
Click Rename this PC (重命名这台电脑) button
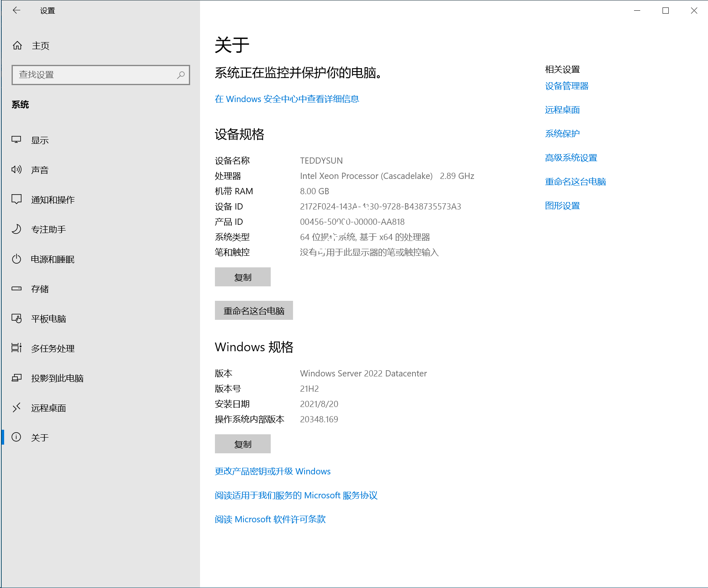tap(254, 310)
